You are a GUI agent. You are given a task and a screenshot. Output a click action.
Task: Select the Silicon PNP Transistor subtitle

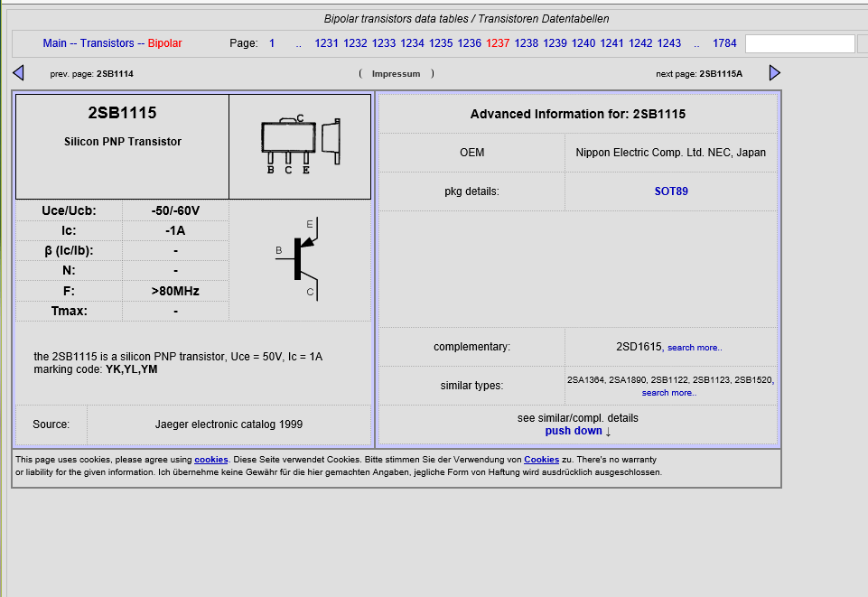(123, 142)
